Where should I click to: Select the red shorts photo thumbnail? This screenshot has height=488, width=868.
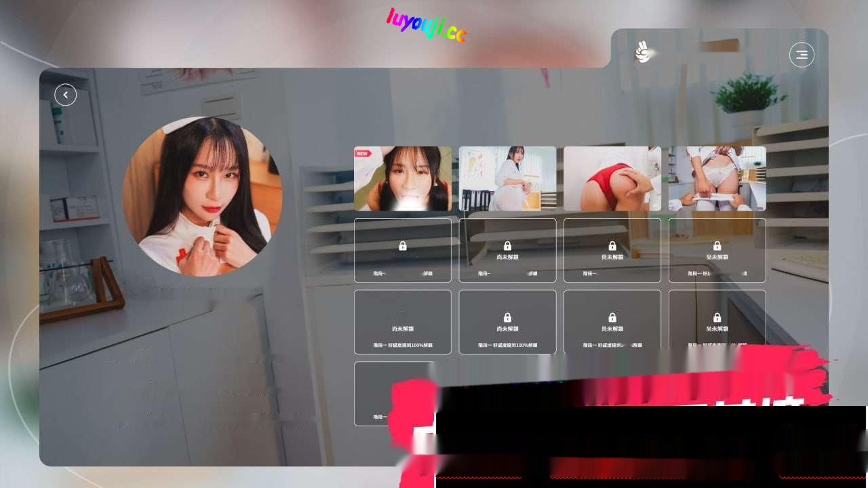click(x=612, y=178)
